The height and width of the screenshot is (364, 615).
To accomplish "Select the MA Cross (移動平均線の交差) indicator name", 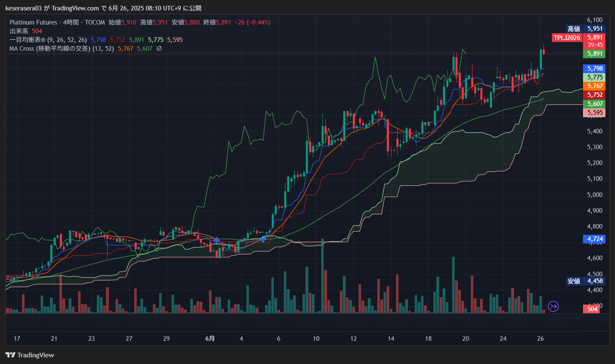I will click(50, 49).
